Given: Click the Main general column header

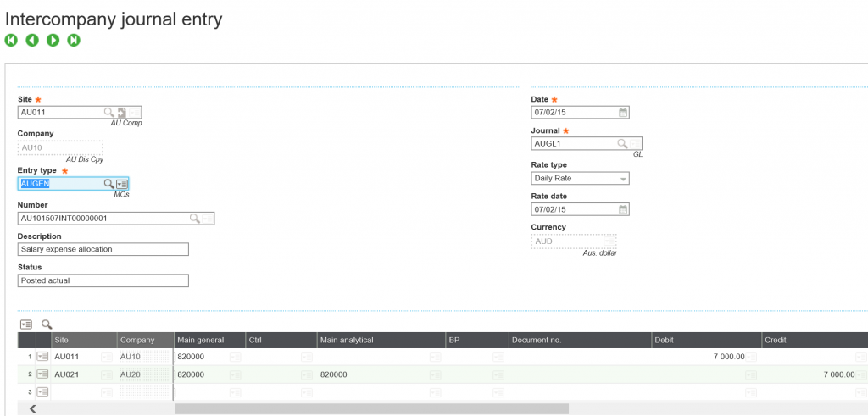Looking at the screenshot, I should coord(201,340).
